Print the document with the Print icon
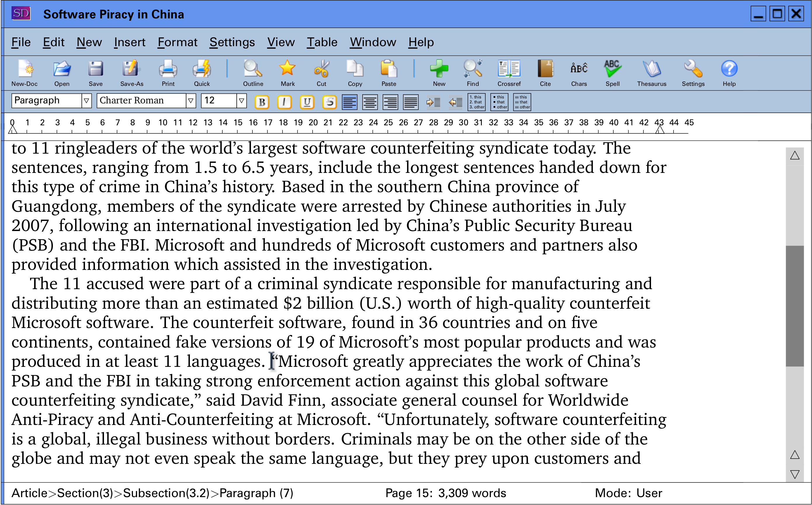812x505 pixels. coord(168,68)
